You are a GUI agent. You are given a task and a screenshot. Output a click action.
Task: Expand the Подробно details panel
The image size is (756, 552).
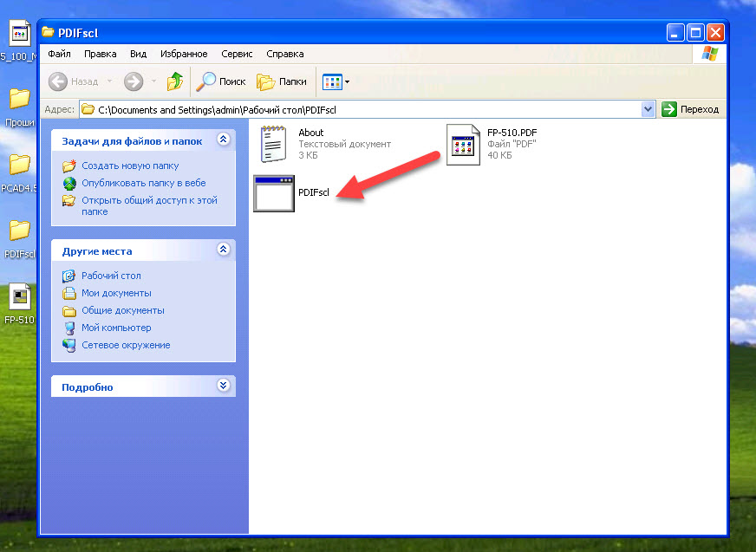click(x=223, y=386)
